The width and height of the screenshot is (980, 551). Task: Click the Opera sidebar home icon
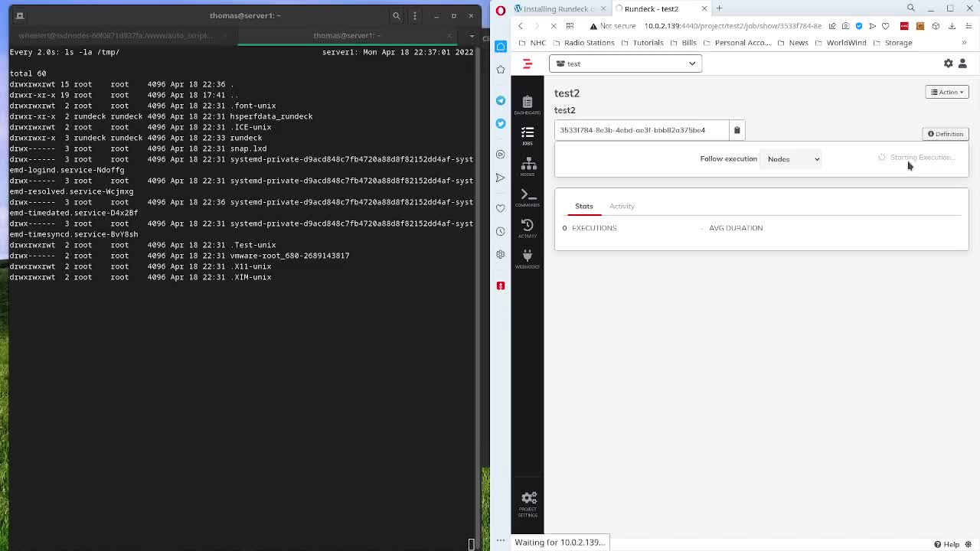click(501, 47)
